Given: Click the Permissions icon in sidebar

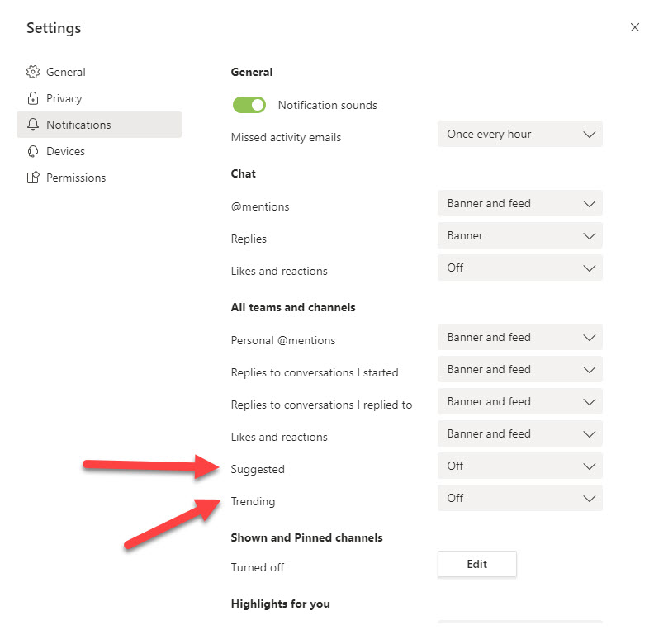Looking at the screenshot, I should click(x=33, y=178).
